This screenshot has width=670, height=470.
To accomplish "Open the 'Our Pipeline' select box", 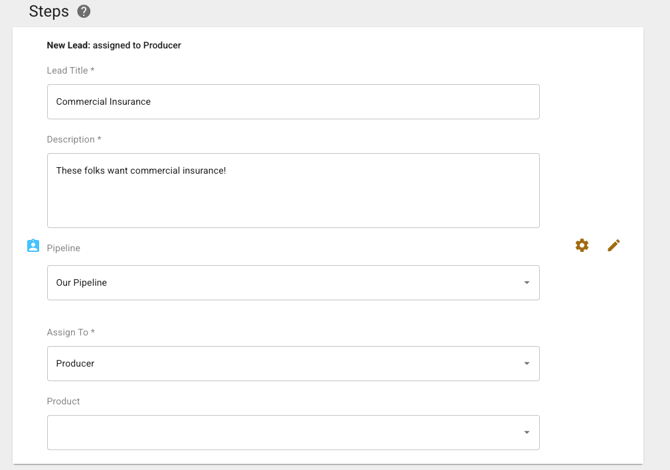I will point(280,283).
